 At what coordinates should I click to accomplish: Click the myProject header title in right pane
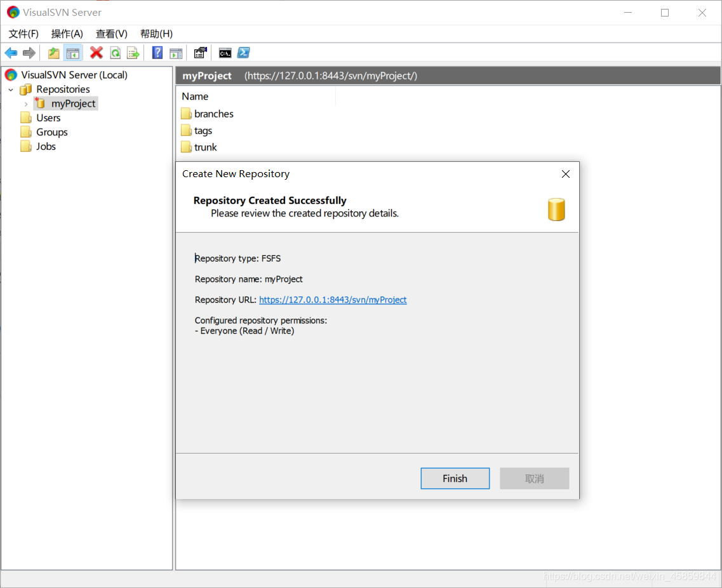click(x=207, y=76)
